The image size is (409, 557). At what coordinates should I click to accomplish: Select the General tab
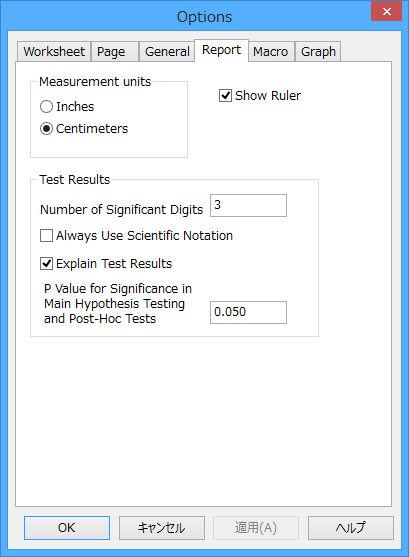point(167,52)
